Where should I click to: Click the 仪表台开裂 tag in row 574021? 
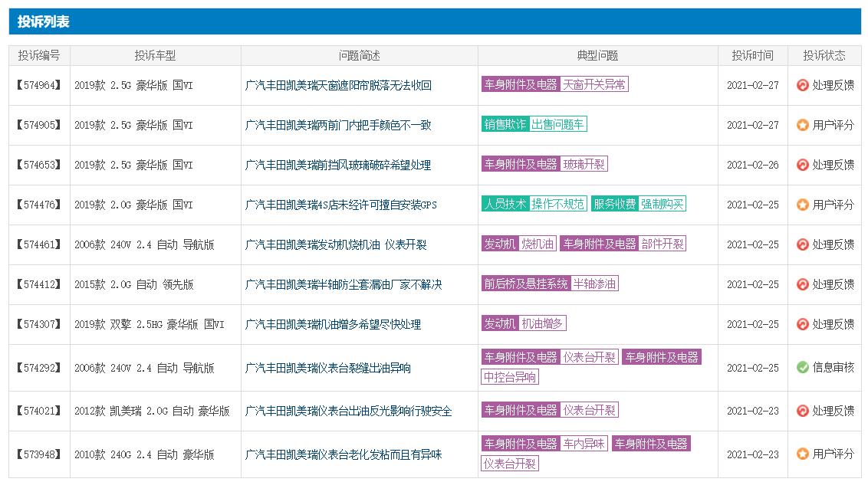[589, 410]
